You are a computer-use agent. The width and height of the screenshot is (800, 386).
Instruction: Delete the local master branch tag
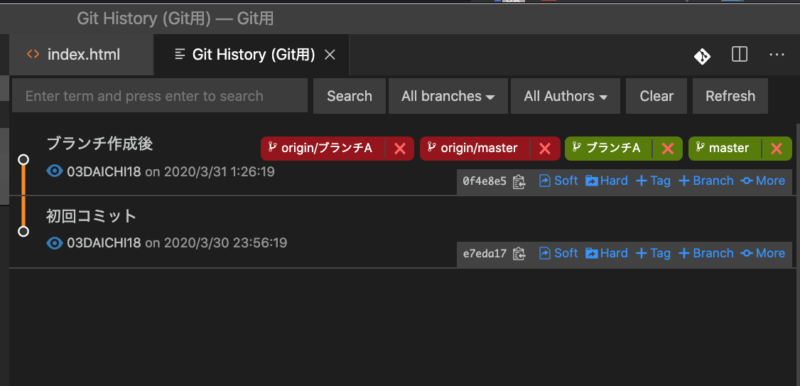click(777, 148)
